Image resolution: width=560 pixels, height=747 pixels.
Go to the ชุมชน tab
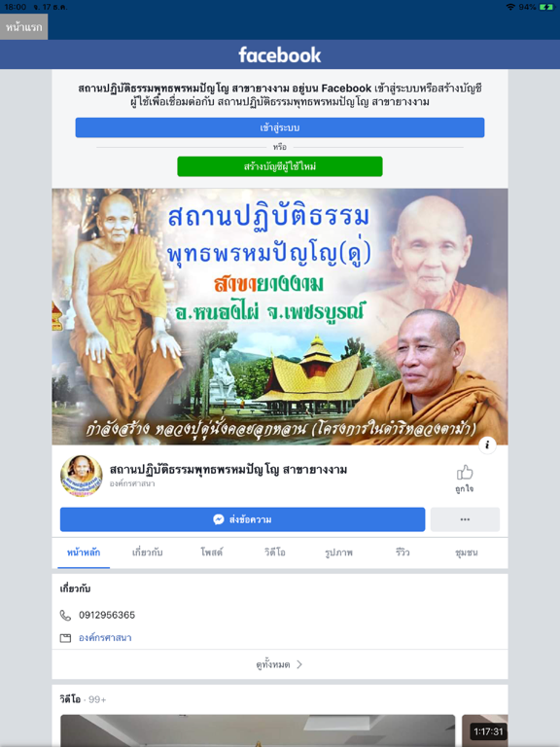[x=467, y=552]
